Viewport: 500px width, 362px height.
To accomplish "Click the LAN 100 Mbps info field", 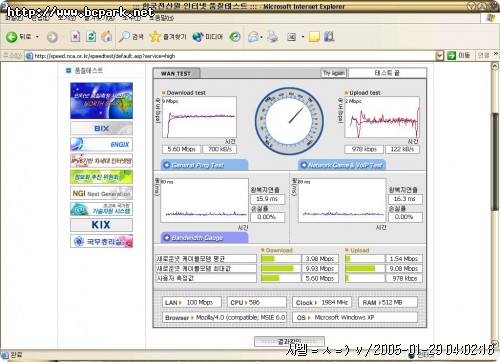I will 192,302.
